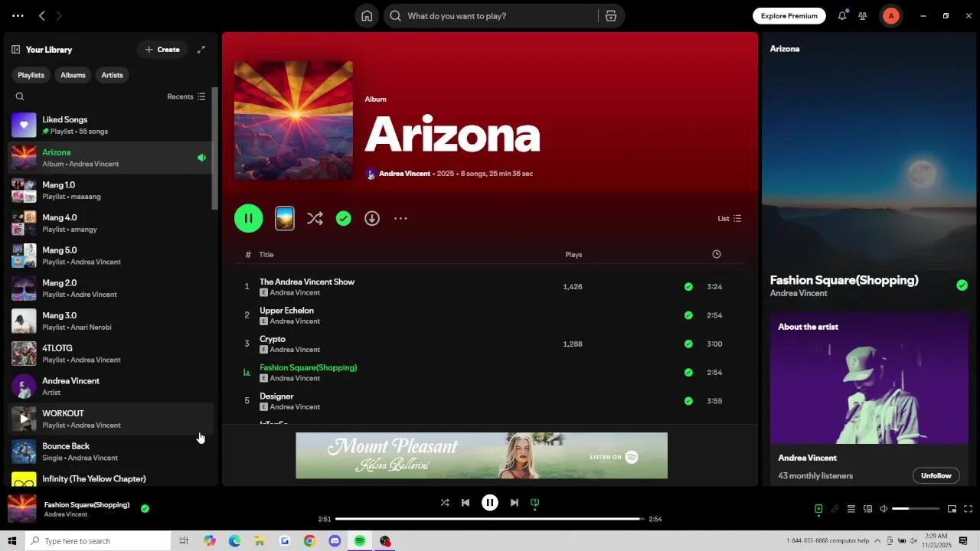This screenshot has height=551, width=980.
Task: Download the Arizona album
Action: pyautogui.click(x=372, y=219)
